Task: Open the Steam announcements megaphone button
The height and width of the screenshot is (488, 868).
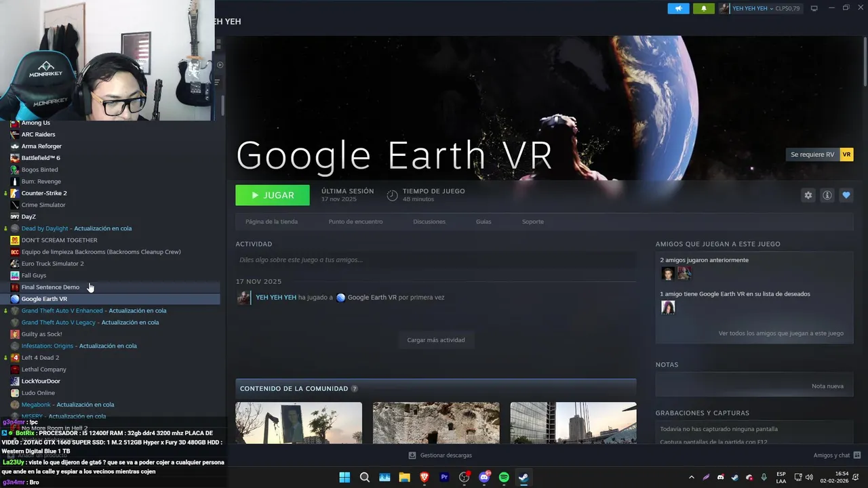Action: 678,8
